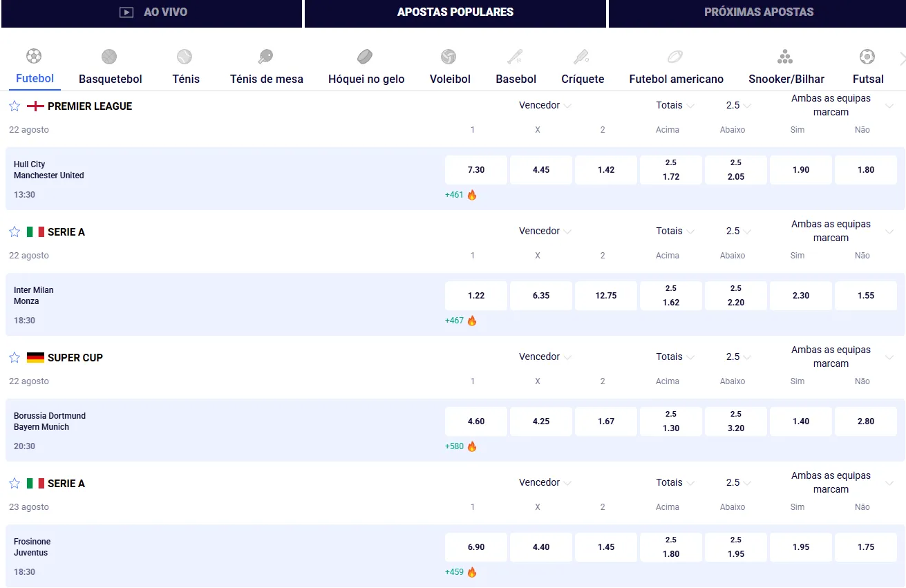Open Vencedor dropdown in Super Cup row

coord(545,357)
